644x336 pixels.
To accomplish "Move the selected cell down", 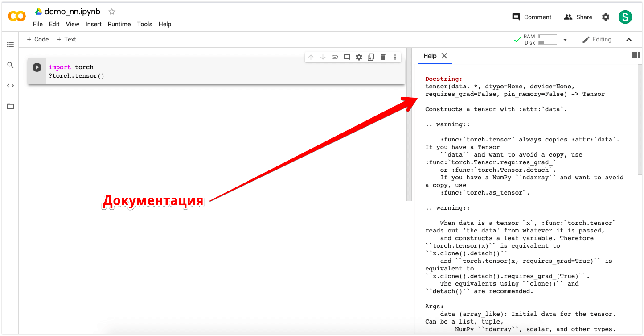I will (x=323, y=57).
